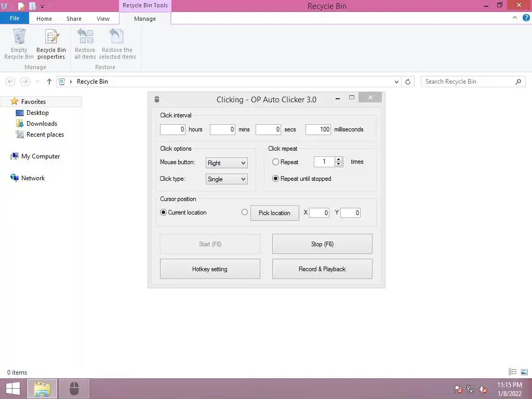Select the Pick location radio button
The image size is (532, 399).
click(x=245, y=212)
